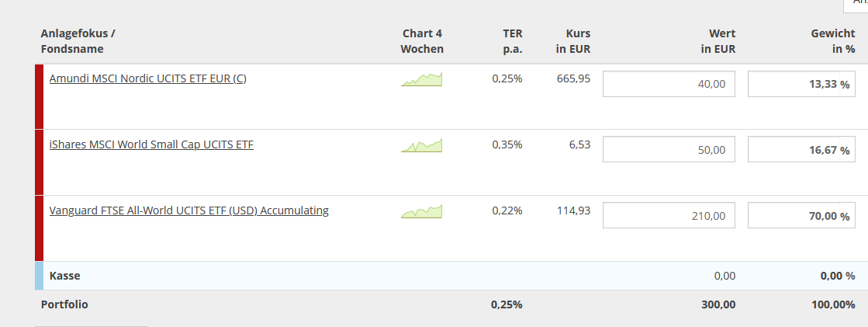This screenshot has height=327, width=868.
Task: Click the TER p.a. column header
Action: pos(512,41)
